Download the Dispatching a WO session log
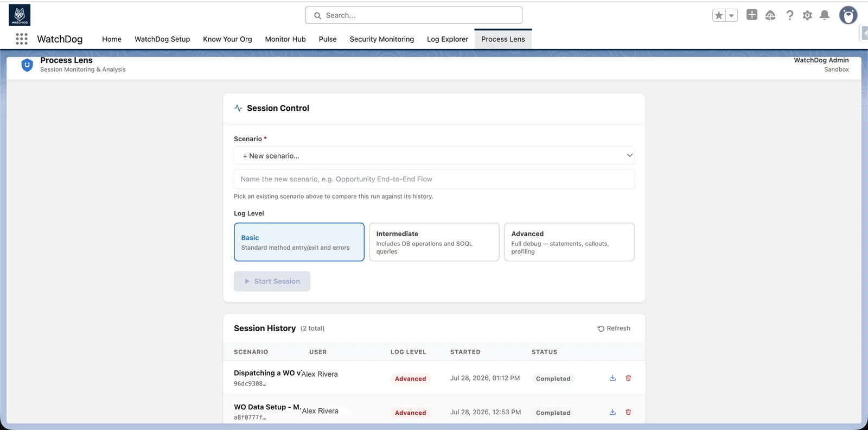Image resolution: width=868 pixels, height=430 pixels. point(612,378)
